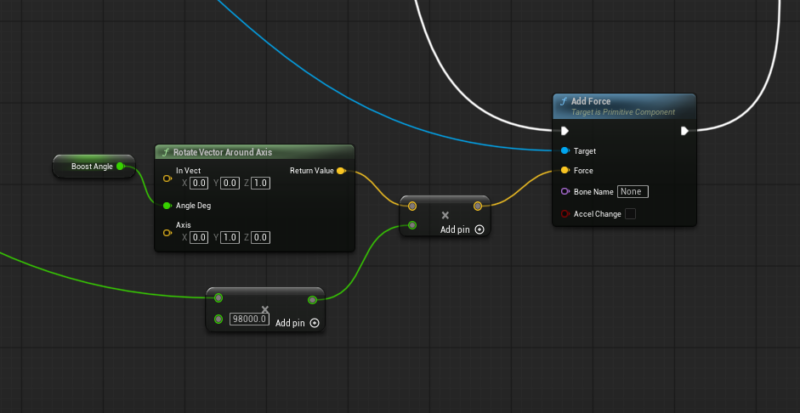Click the Add Force output execution pin
The image size is (800, 413).
coord(685,131)
